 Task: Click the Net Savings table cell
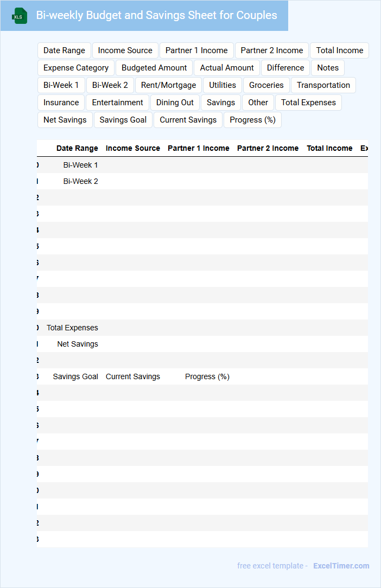[77, 344]
